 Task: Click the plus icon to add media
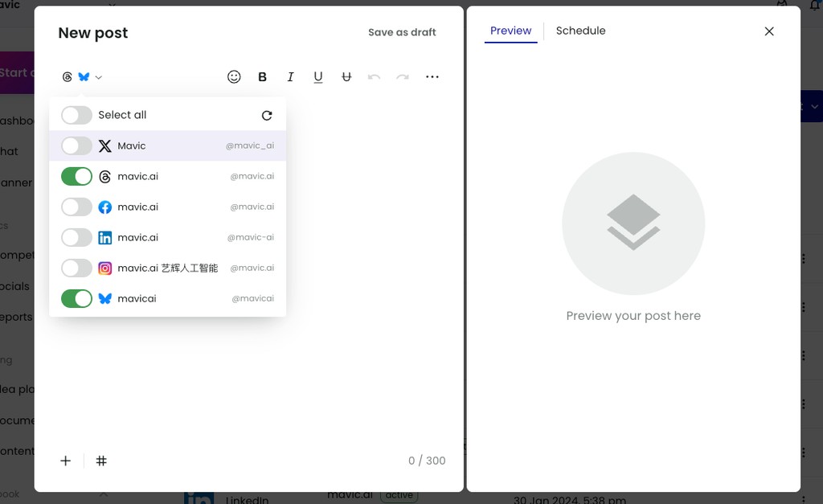pos(66,461)
